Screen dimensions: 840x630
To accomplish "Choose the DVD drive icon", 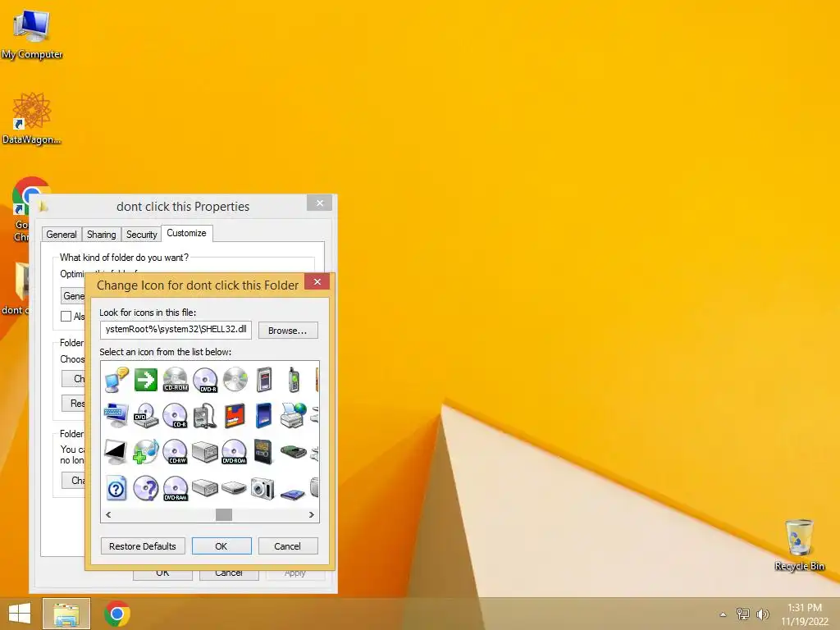I will pyautogui.click(x=146, y=416).
